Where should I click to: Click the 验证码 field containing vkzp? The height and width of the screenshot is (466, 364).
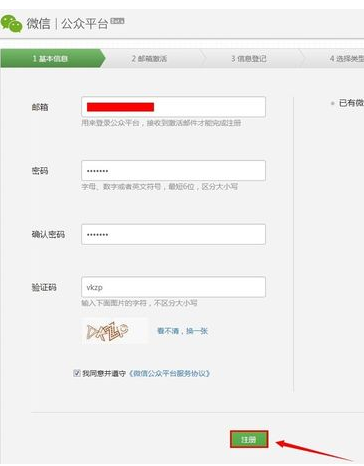point(173,287)
